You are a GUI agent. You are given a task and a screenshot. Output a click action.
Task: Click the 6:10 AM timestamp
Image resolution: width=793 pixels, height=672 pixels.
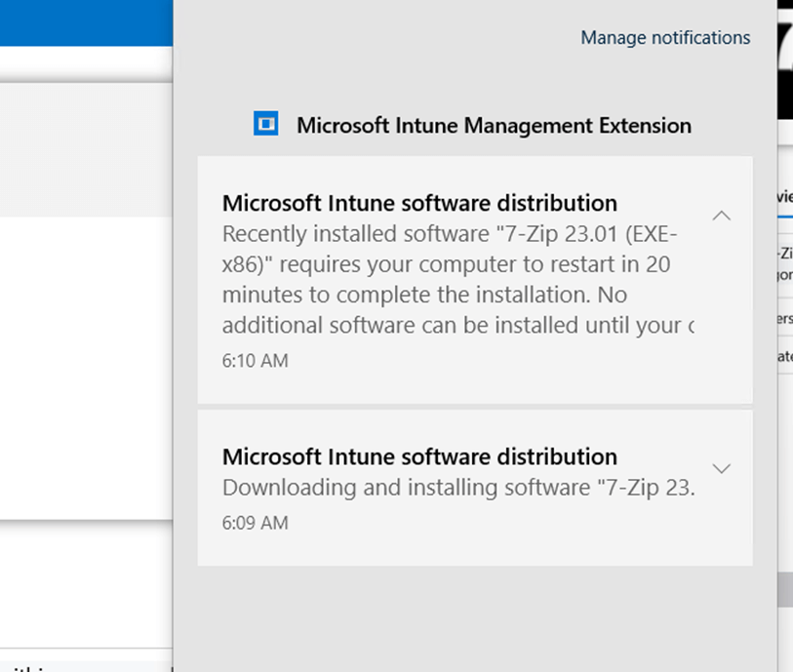point(255,361)
